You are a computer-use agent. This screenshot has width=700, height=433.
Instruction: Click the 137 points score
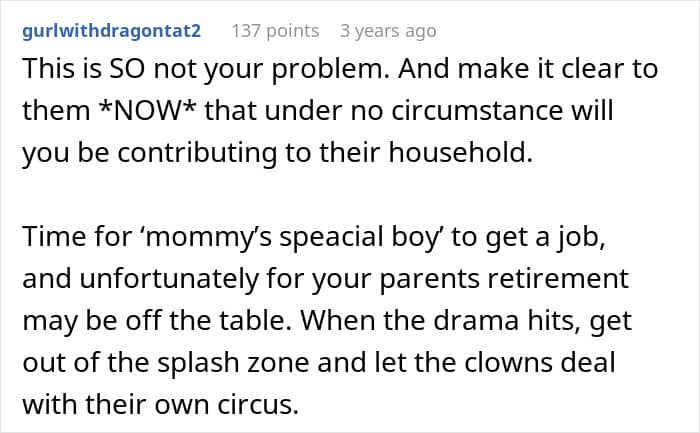pos(275,31)
